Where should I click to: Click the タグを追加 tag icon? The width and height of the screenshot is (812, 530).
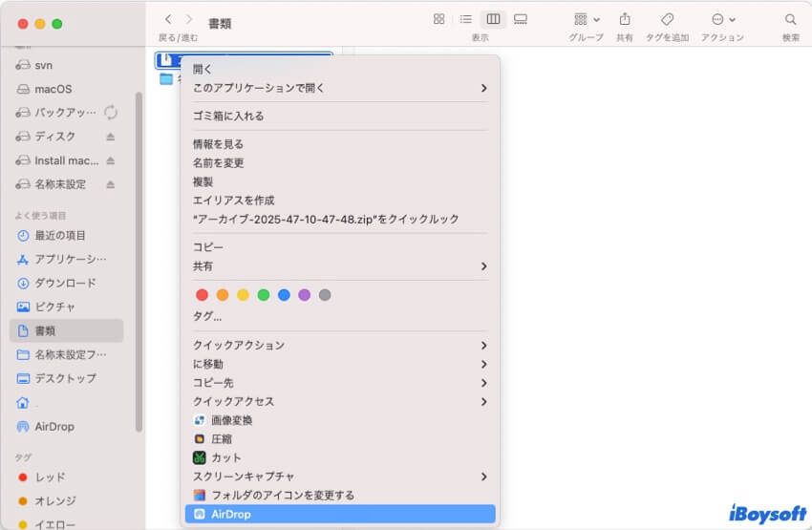point(667,19)
